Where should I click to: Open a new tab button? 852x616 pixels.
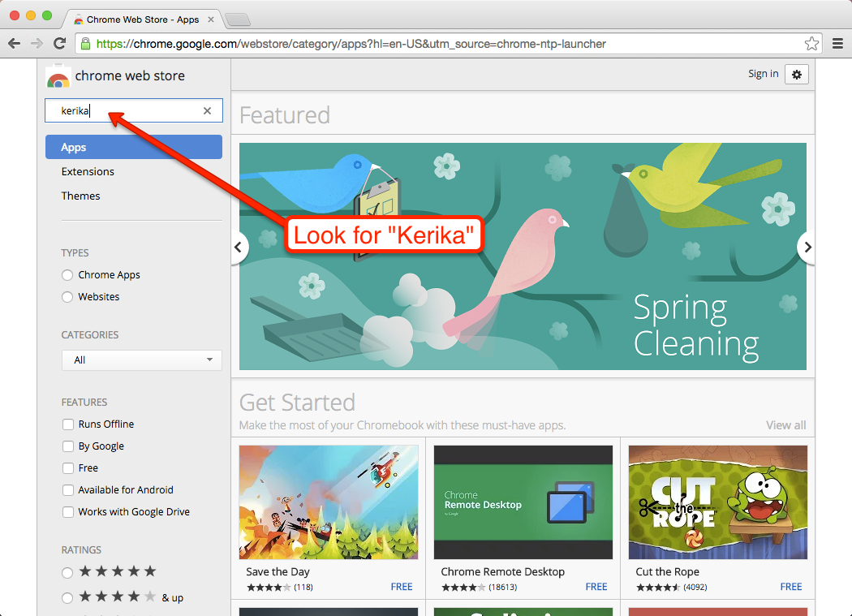tap(238, 20)
